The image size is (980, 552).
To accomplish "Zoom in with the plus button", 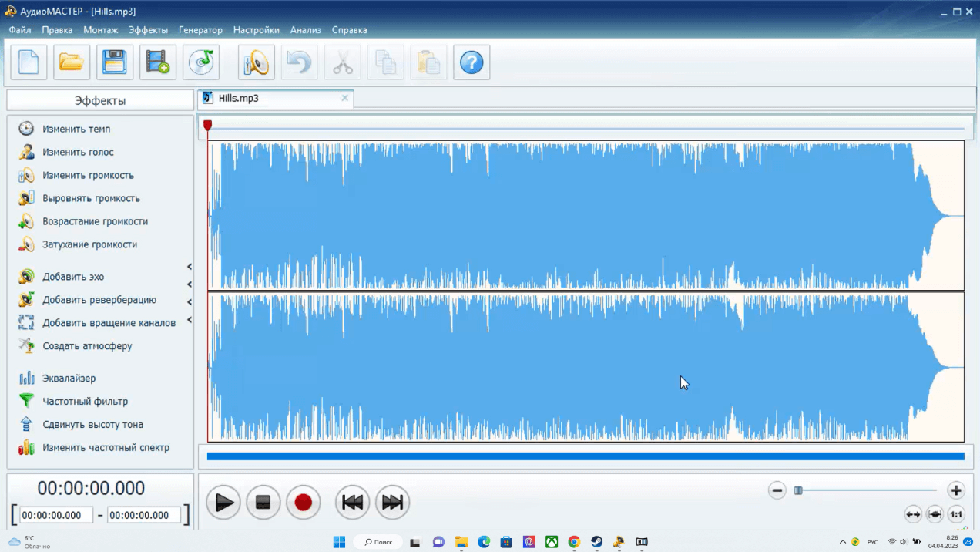I will (956, 490).
